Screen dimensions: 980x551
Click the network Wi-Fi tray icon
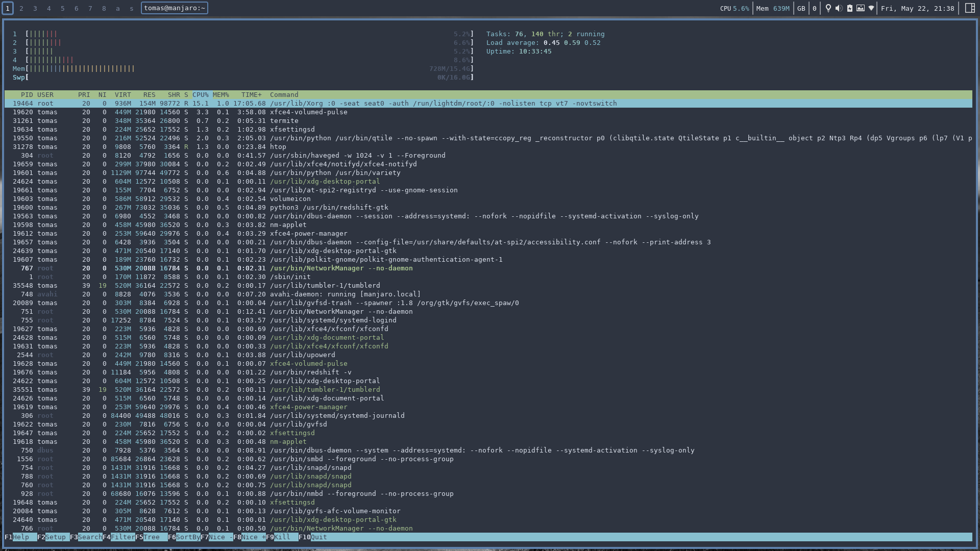871,8
